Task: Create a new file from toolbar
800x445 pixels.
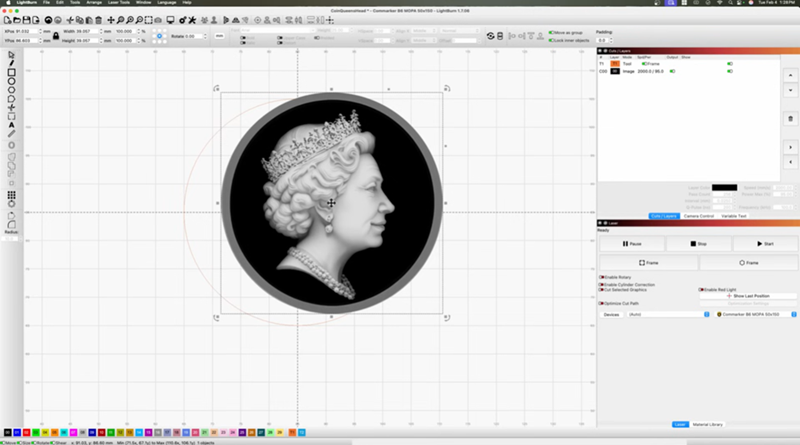Action: click(7, 20)
